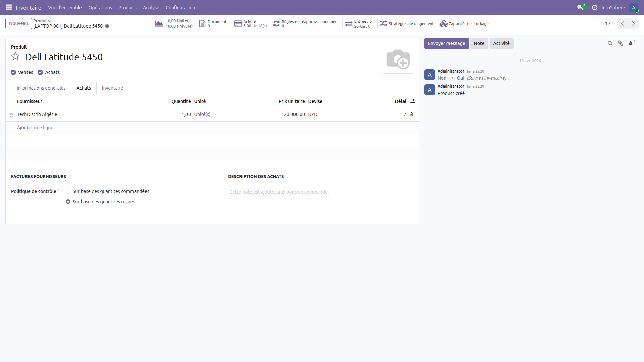The height and width of the screenshot is (362, 644).
Task: Click the product image placeholder thumbnail
Action: coord(398,59)
